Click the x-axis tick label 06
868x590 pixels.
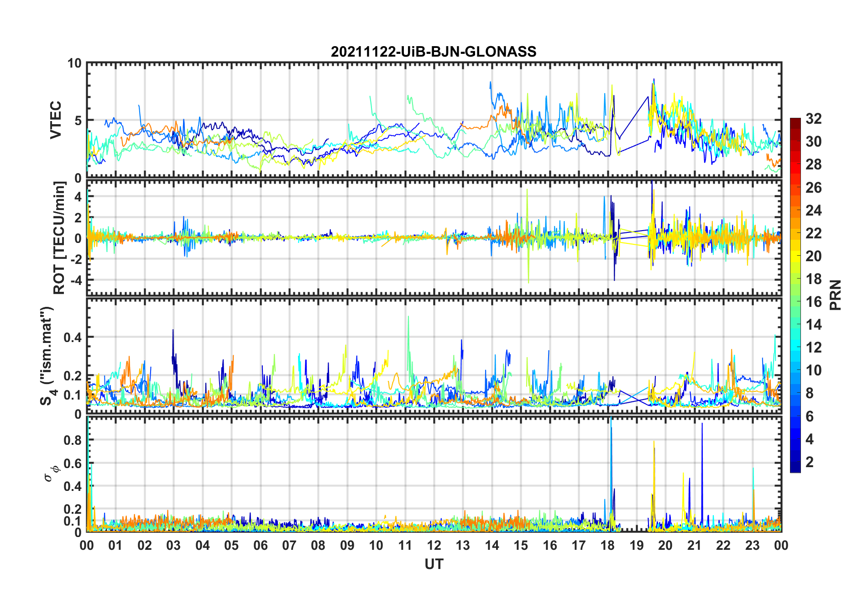(x=261, y=545)
